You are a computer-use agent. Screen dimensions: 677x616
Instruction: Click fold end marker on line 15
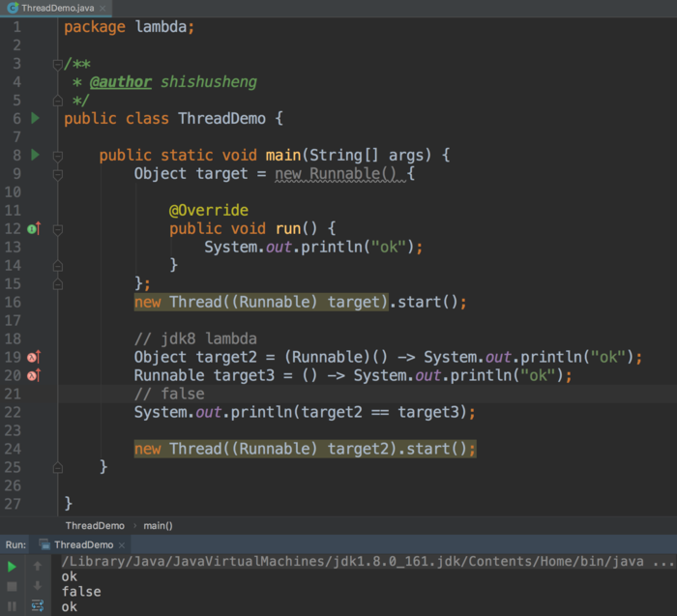[57, 284]
